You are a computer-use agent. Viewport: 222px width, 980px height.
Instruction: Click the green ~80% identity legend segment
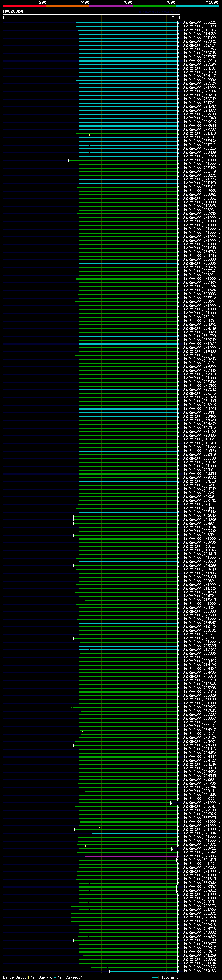tap(154, 7)
